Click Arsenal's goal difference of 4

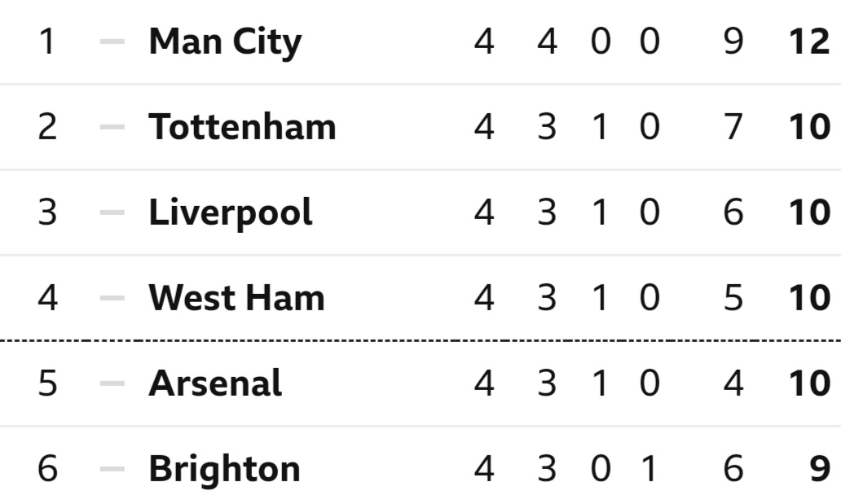coord(733,383)
